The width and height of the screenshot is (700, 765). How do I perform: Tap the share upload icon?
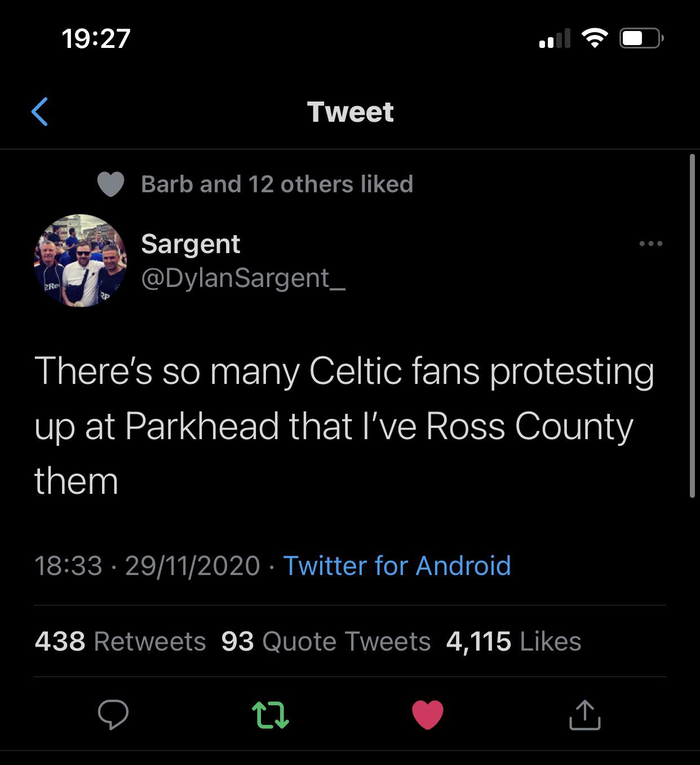click(x=584, y=714)
